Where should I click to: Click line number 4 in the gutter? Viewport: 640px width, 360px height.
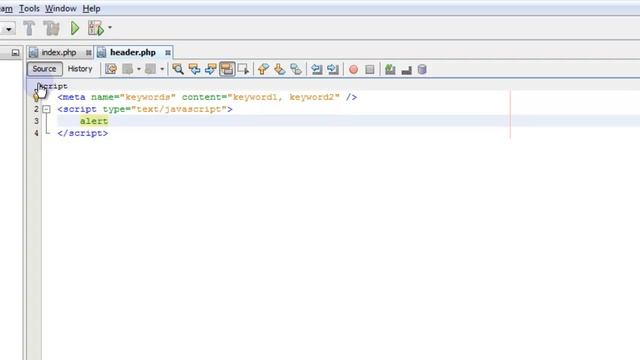click(36, 133)
